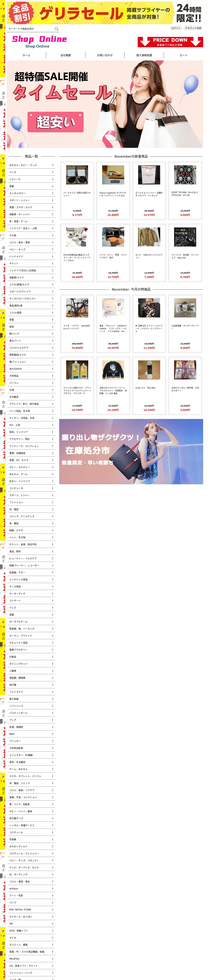Select the コスメ・香水・美容 category

(x=31, y=242)
